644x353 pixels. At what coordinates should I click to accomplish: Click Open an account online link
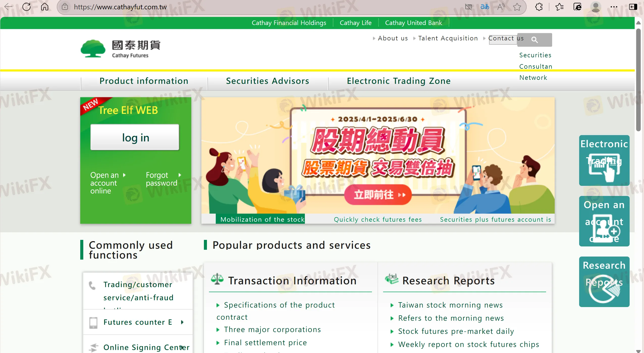tap(104, 183)
